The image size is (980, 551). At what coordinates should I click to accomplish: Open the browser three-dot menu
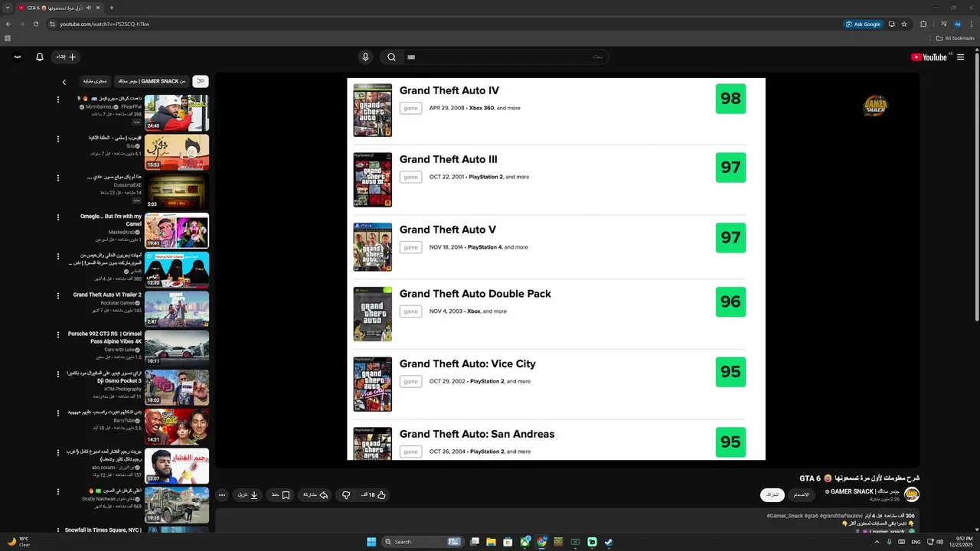(972, 24)
